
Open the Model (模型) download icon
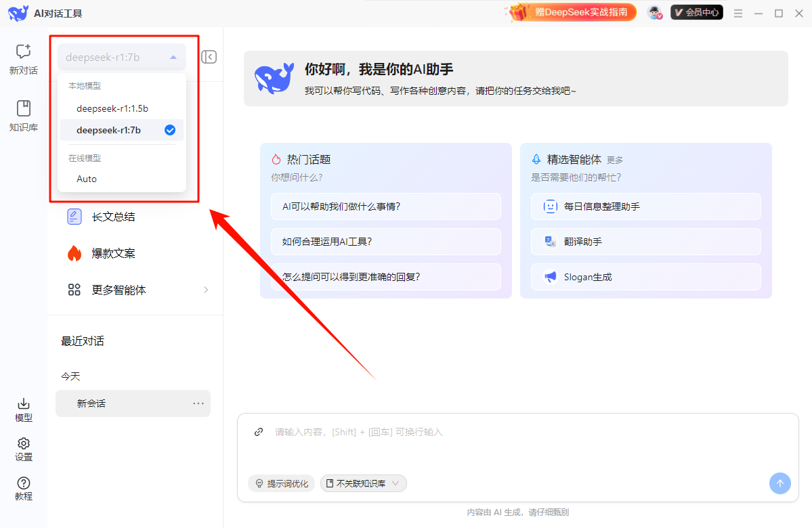[x=24, y=404]
